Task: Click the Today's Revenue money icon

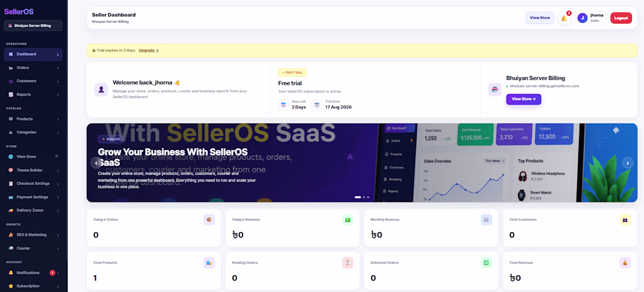Action: tap(348, 219)
